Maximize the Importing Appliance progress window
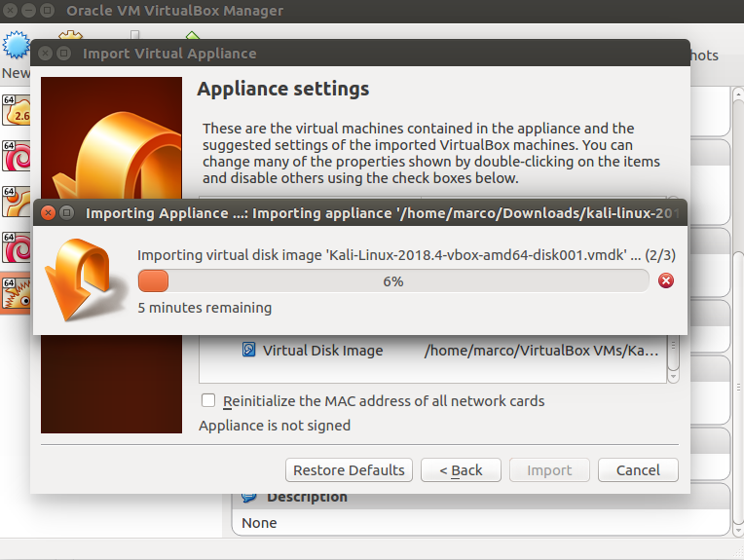The width and height of the screenshot is (744, 560). (67, 212)
